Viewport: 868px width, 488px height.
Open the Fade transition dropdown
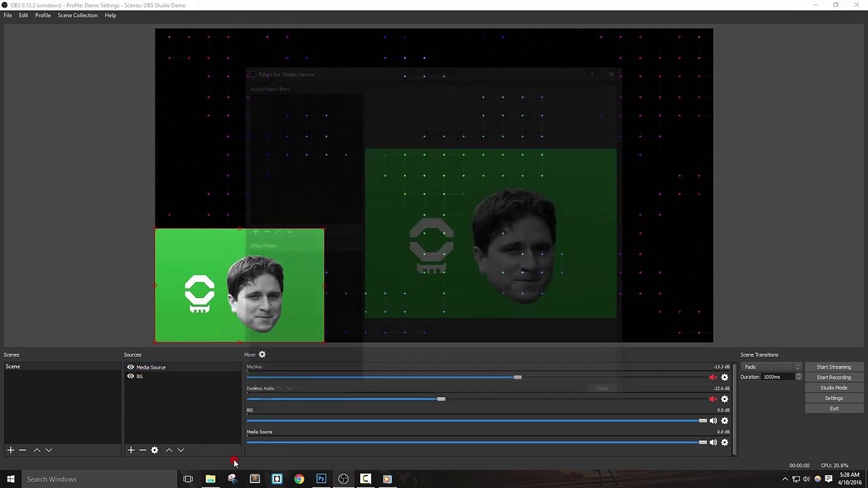coord(772,367)
